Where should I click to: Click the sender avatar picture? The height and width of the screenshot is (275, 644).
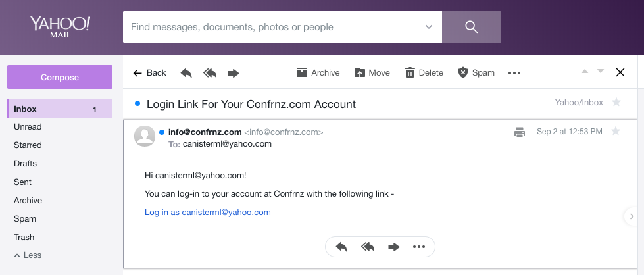click(x=145, y=136)
